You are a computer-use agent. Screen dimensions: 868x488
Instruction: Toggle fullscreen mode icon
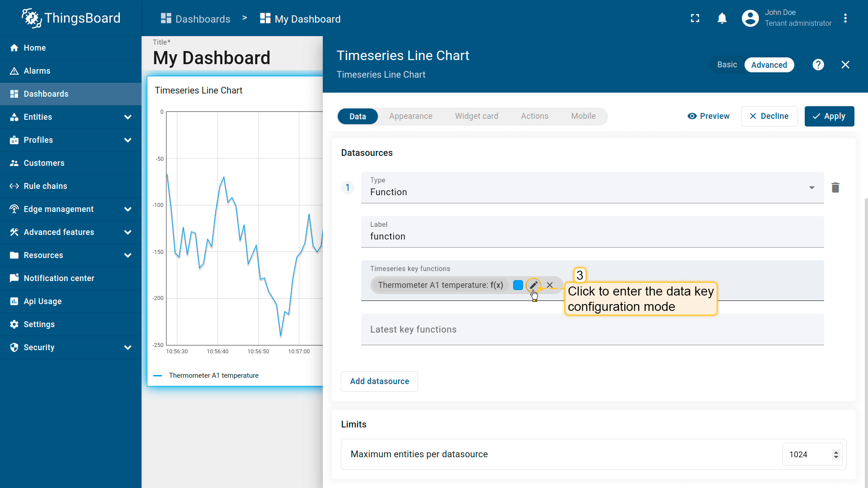pos(695,19)
